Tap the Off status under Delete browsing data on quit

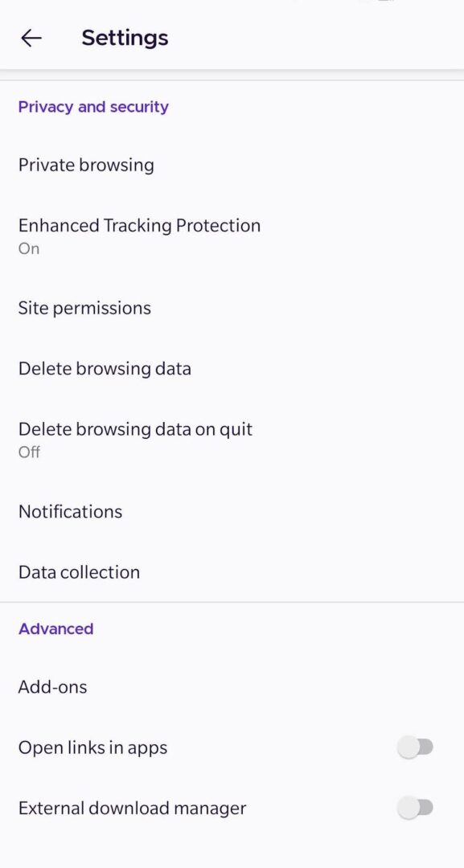pyautogui.click(x=28, y=452)
